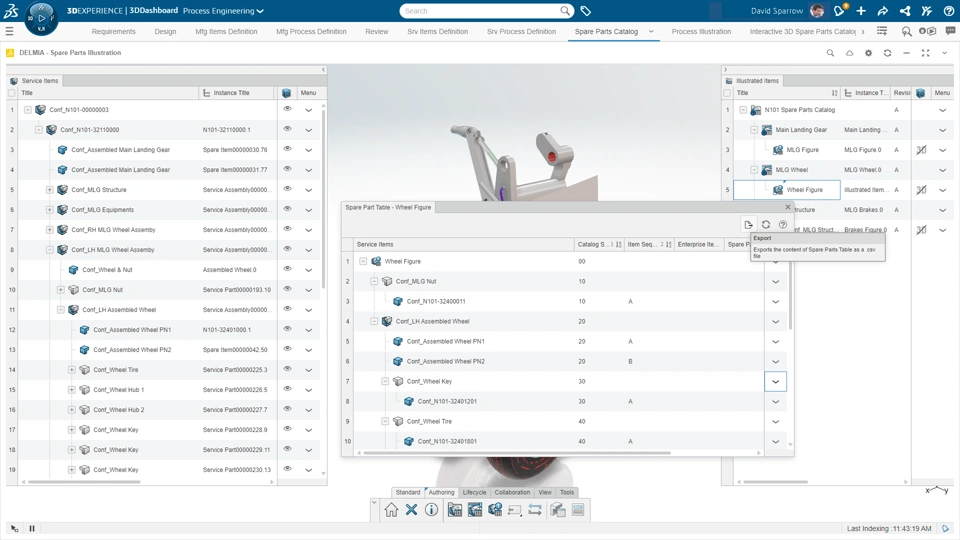
Task: Check the Service Items select-all checkbox
Action: pos(12,93)
